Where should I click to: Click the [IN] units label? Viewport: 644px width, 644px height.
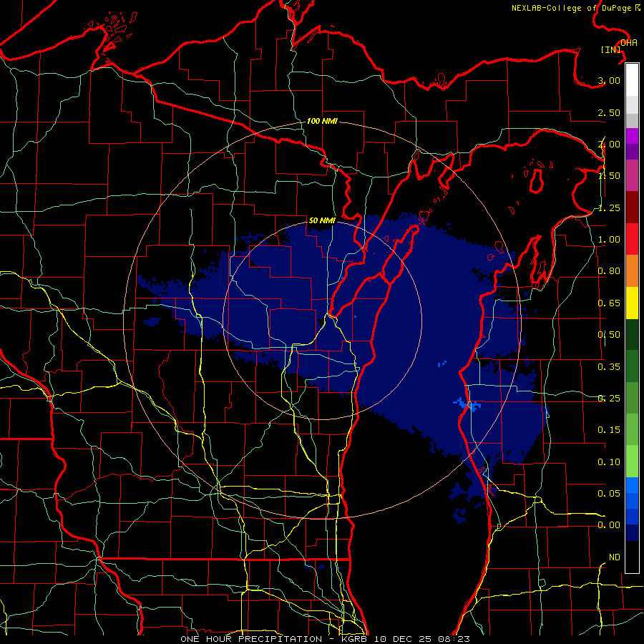point(611,49)
